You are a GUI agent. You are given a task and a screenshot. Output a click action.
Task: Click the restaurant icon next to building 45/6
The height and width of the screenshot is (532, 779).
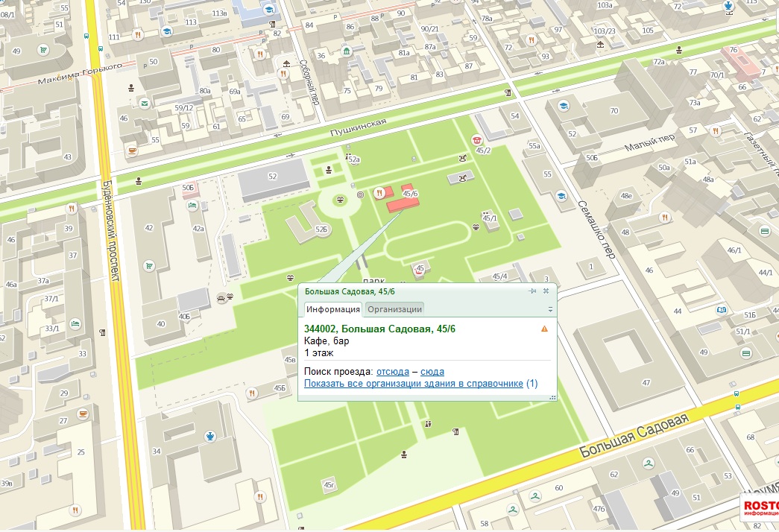click(379, 192)
